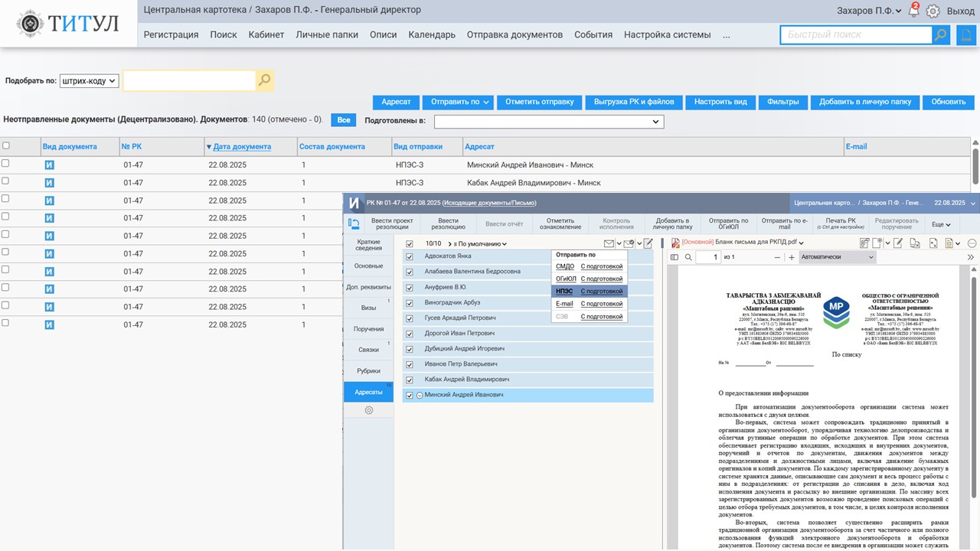Uncheck the Адвокатов Янка addressee checkbox

[410, 256]
